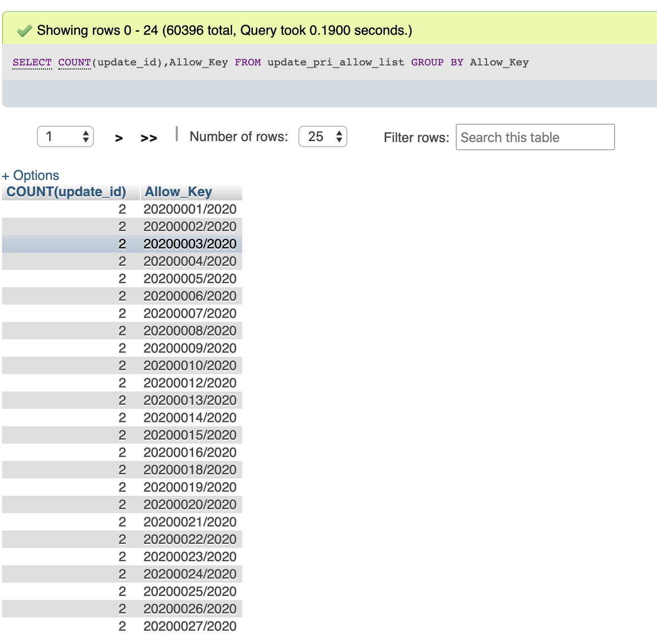The width and height of the screenshot is (657, 644).
Task: Select row with key 20200001/2020
Action: (x=122, y=209)
